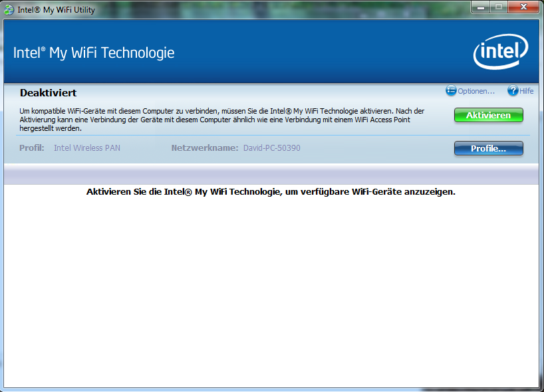Click the green Aktivieren button
This screenshot has width=544, height=392.
[489, 115]
